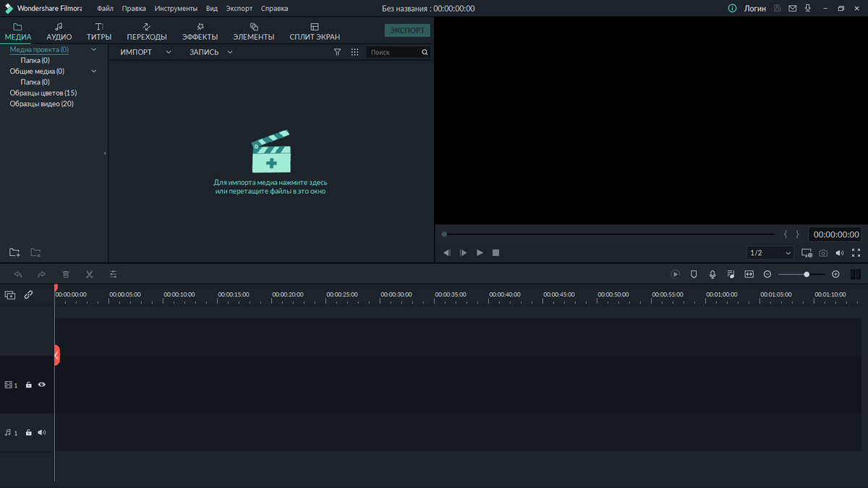Click the redo arrow in timeline toolbar
Image resolution: width=868 pixels, height=488 pixels.
click(x=42, y=275)
